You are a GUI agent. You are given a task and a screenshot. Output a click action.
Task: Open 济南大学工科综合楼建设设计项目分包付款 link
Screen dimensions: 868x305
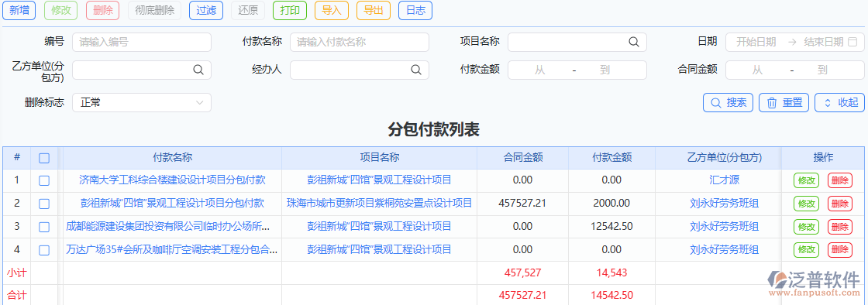(172, 180)
